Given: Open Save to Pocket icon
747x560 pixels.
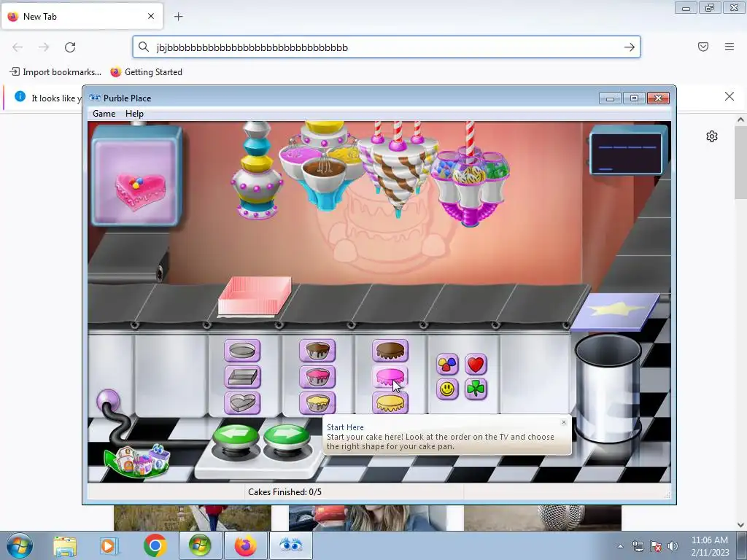Looking at the screenshot, I should coord(703,47).
